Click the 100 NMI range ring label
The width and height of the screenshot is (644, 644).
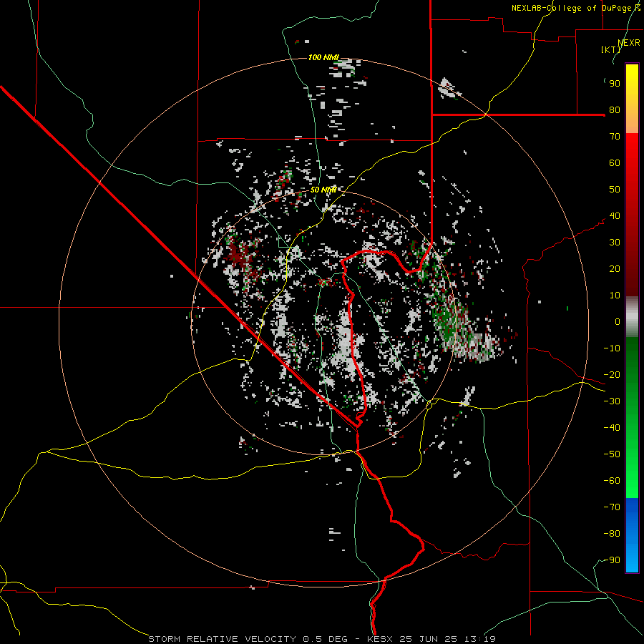click(323, 57)
